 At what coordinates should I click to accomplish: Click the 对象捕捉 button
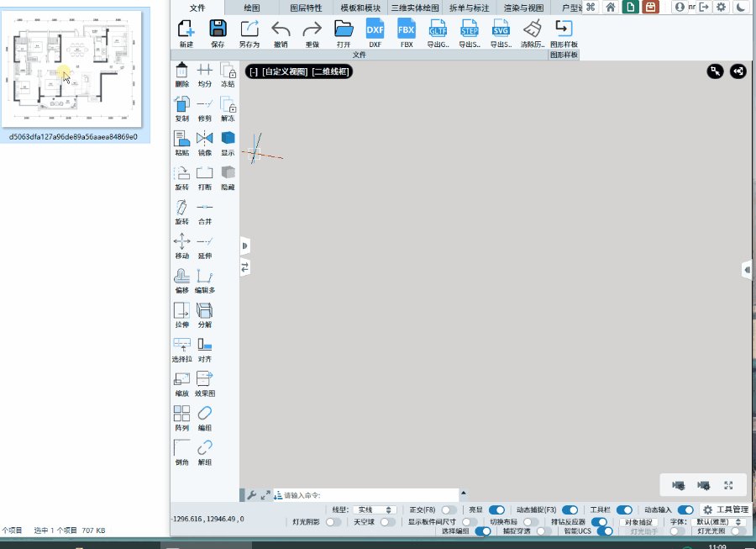[x=638, y=522]
